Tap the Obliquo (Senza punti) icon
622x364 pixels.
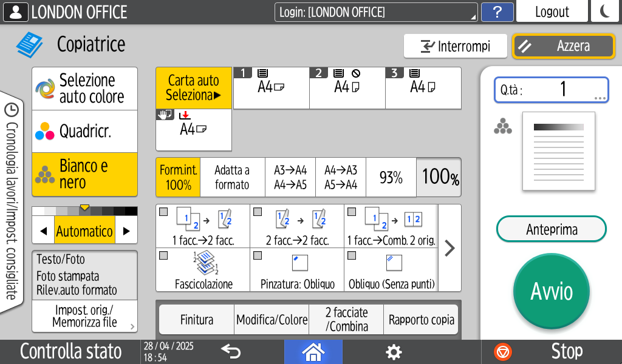[394, 263]
